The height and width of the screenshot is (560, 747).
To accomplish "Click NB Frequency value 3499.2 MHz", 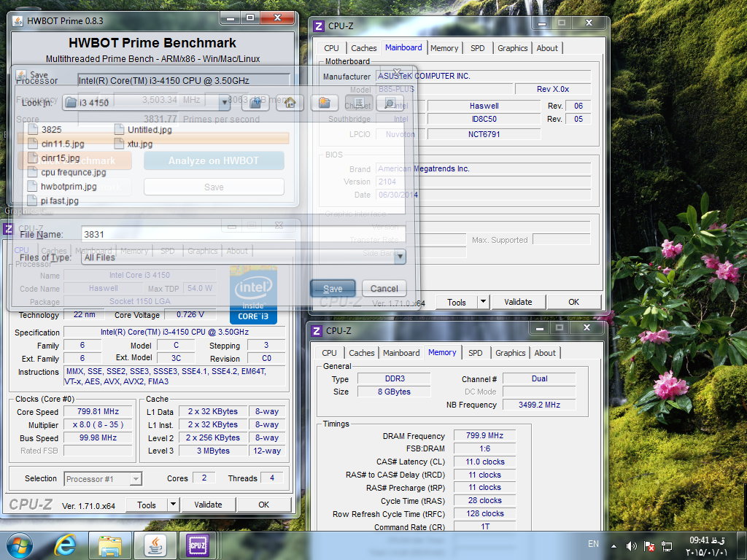I will coord(539,405).
